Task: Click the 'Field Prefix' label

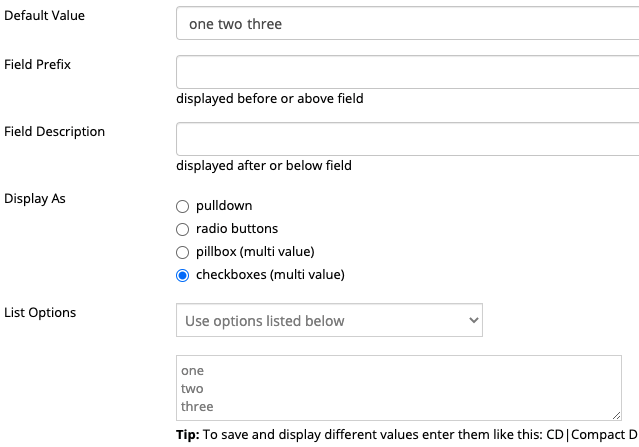Action: (38, 65)
